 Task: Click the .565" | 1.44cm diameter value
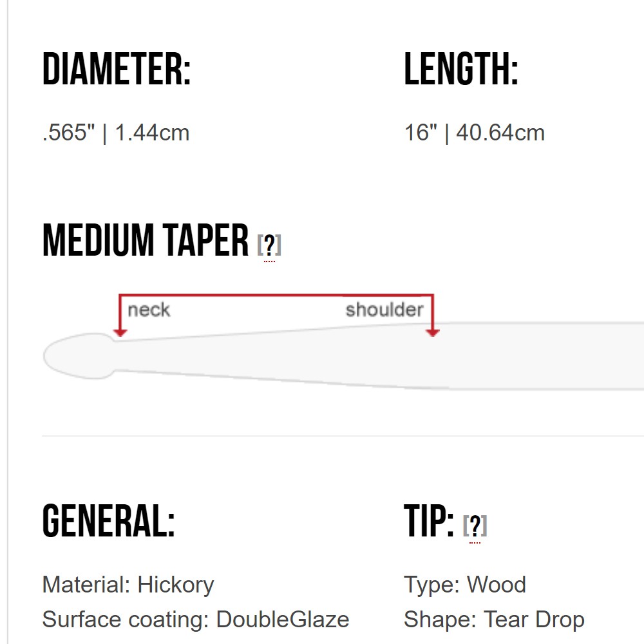click(x=116, y=133)
